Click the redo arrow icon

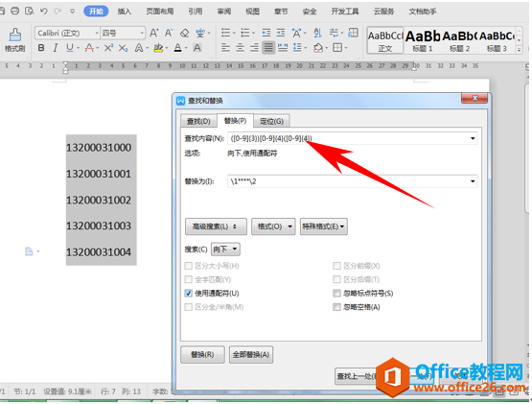tap(58, 12)
